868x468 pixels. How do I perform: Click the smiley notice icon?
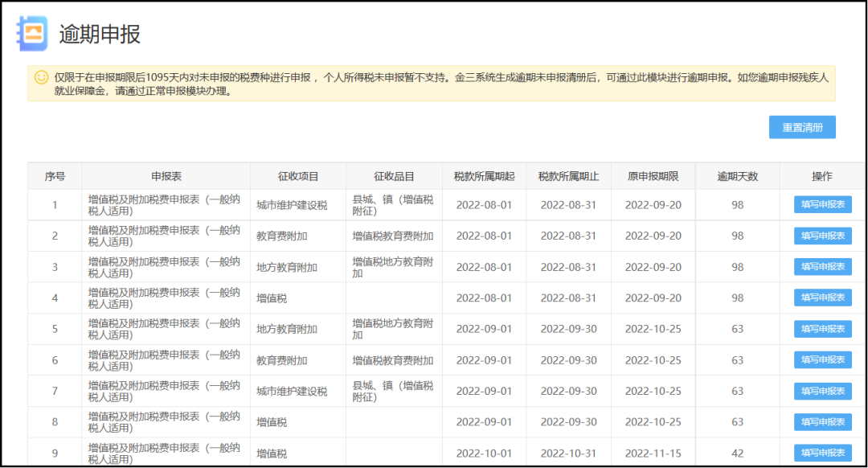pos(42,77)
